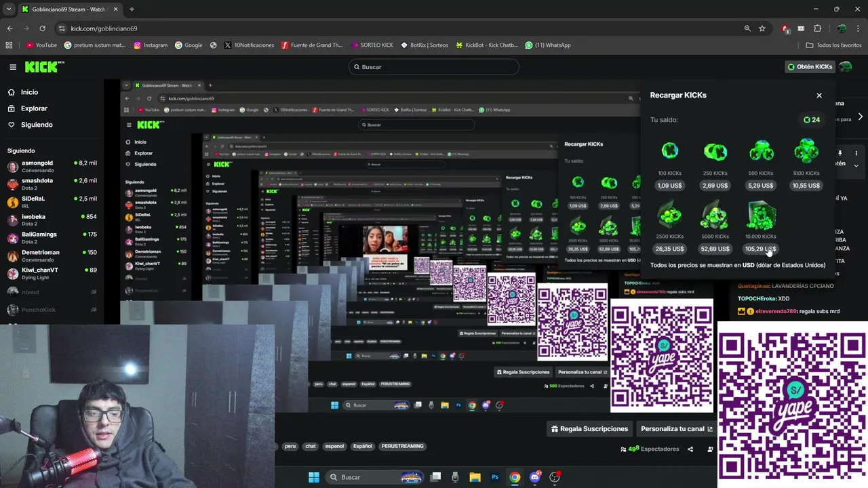Click the KICK logo in the header

coord(44,66)
